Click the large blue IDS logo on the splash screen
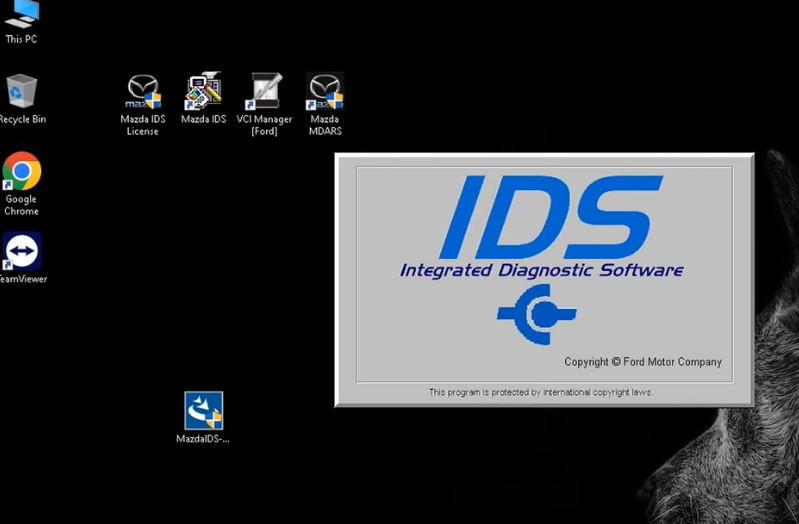Viewport: 799px width, 524px height. point(551,217)
